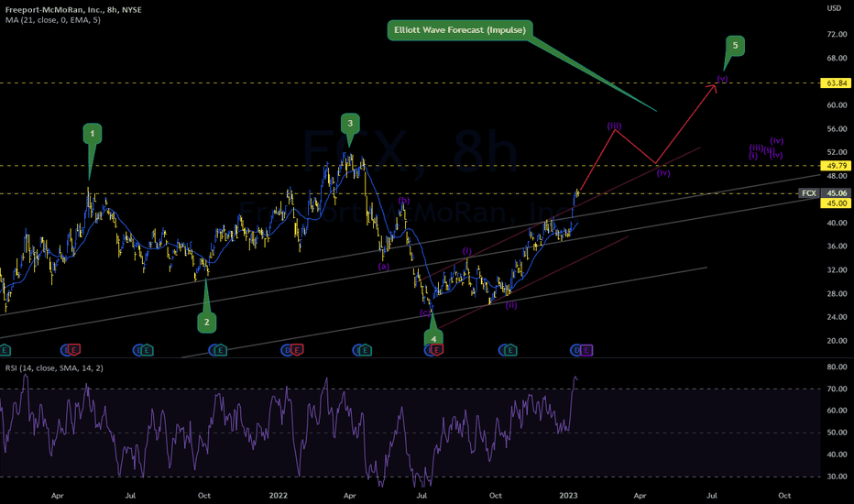Select the green wave 3 callout label
The height and width of the screenshot is (504, 854).
click(350, 124)
